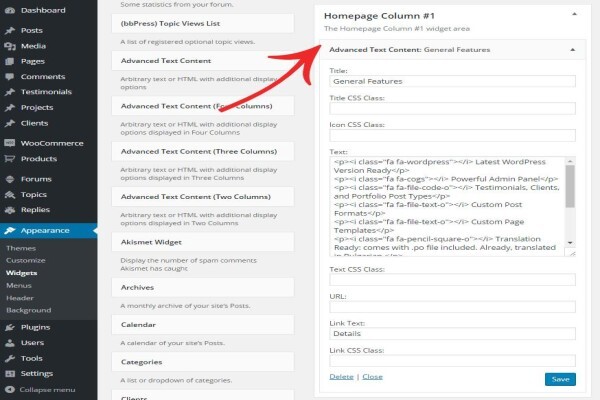Click the Clients pin icon

pos(10,123)
